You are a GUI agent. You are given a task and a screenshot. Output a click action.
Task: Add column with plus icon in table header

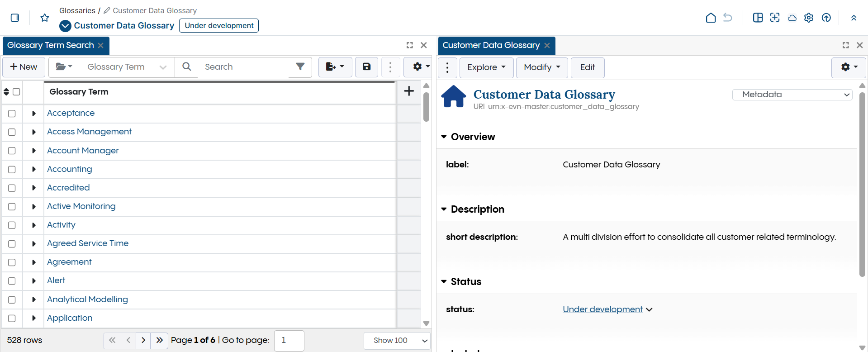(409, 91)
